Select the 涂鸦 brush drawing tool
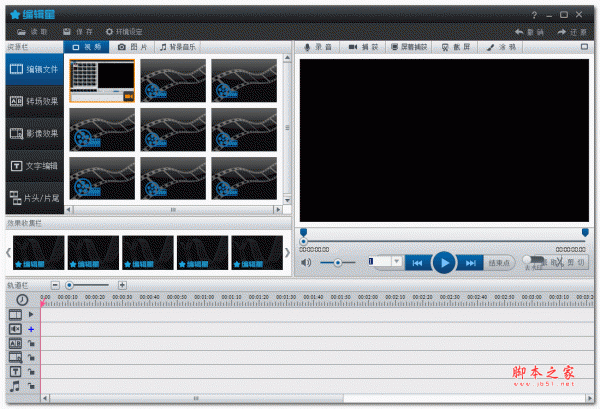 (501, 47)
